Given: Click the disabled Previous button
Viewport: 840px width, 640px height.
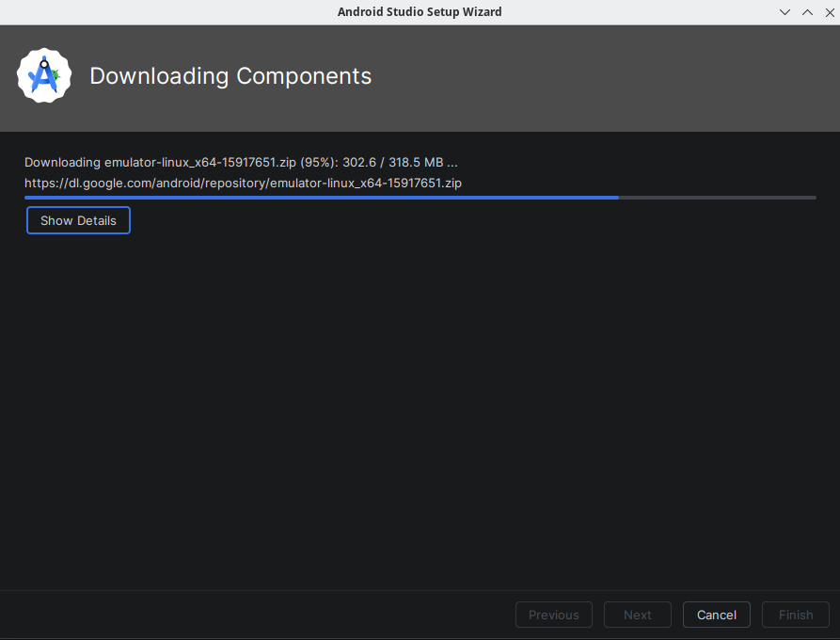Looking at the screenshot, I should (554, 615).
